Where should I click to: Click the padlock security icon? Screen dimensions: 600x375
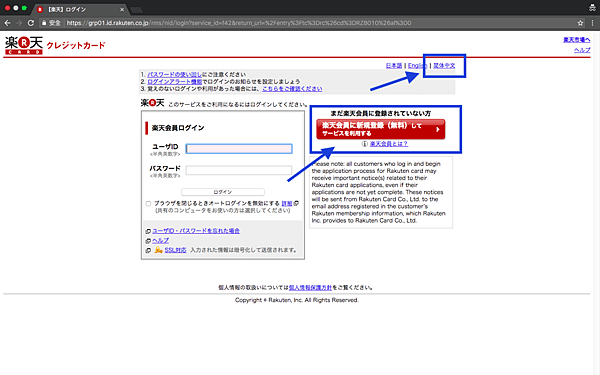coord(44,23)
